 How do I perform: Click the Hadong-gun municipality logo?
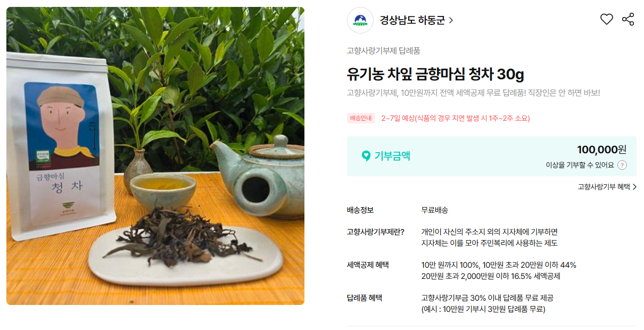[x=360, y=20]
